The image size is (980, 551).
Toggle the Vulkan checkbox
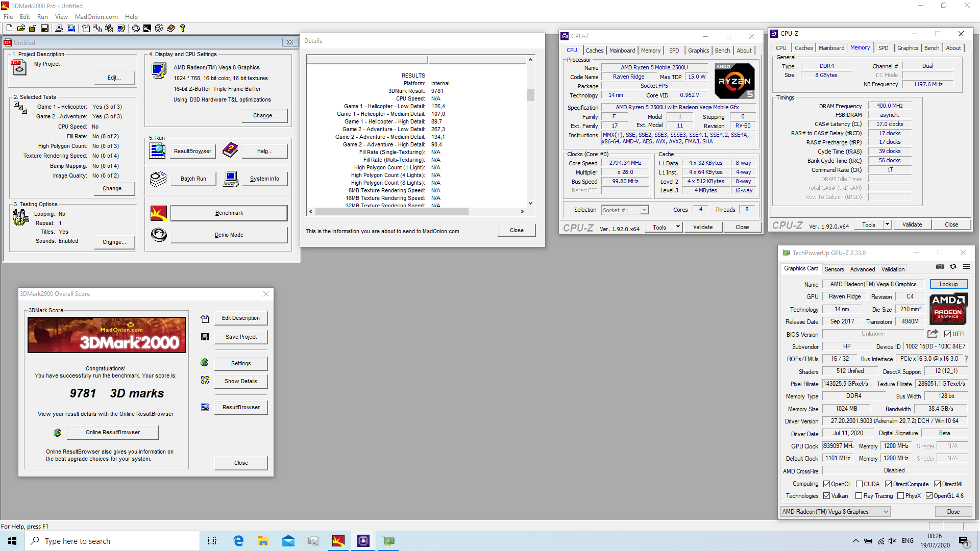(826, 496)
